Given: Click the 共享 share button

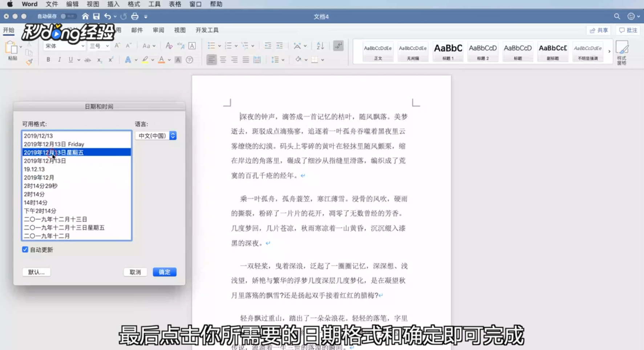Looking at the screenshot, I should click(599, 31).
